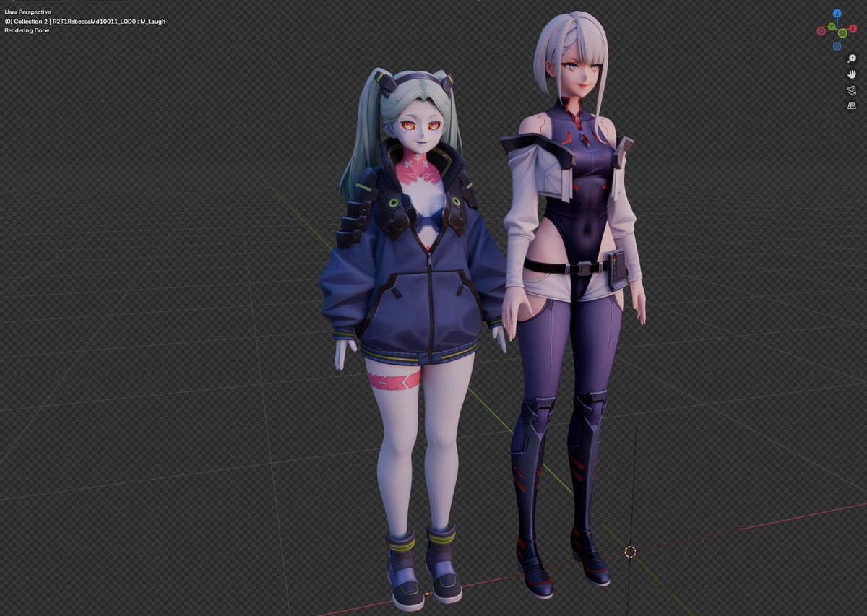The image size is (867, 616).
Task: Click the hand pan view icon
Action: (x=852, y=74)
